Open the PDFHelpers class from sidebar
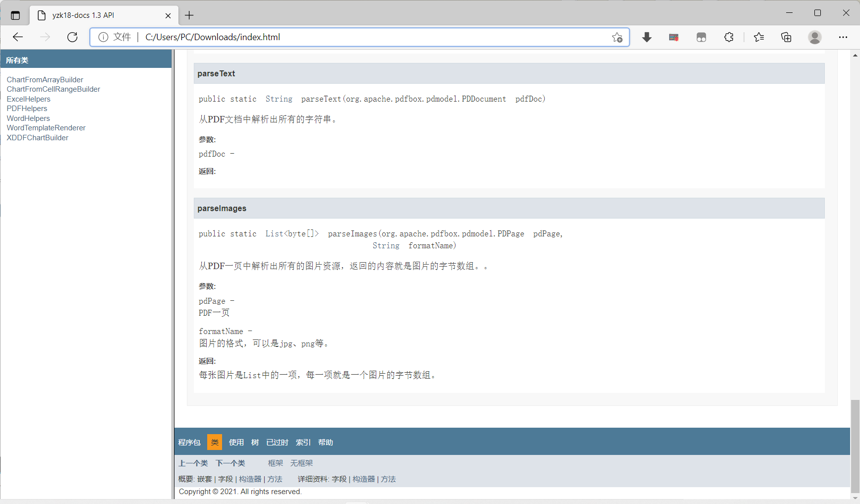860x504 pixels. [27, 108]
